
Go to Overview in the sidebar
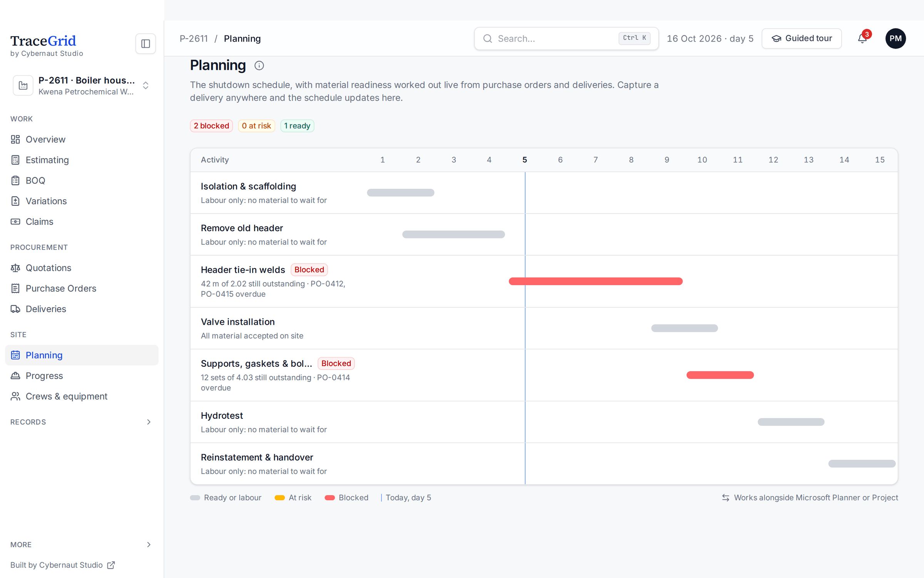click(x=82, y=139)
